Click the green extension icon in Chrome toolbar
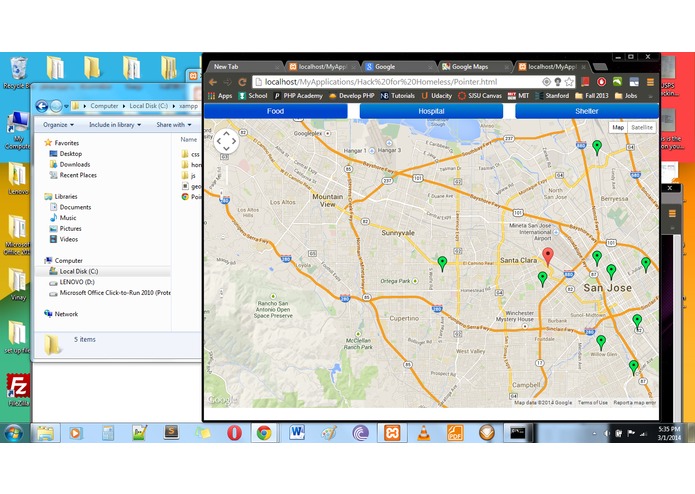 pos(617,82)
